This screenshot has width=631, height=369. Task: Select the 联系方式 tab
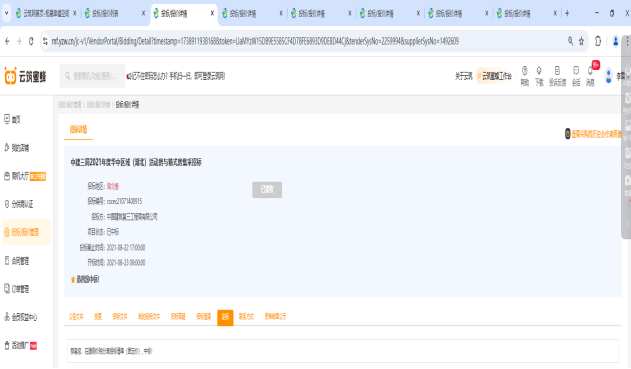tap(246, 317)
